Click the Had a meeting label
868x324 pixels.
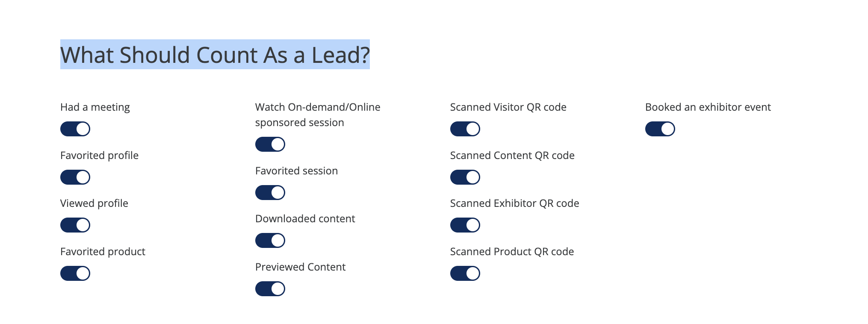[95, 107]
